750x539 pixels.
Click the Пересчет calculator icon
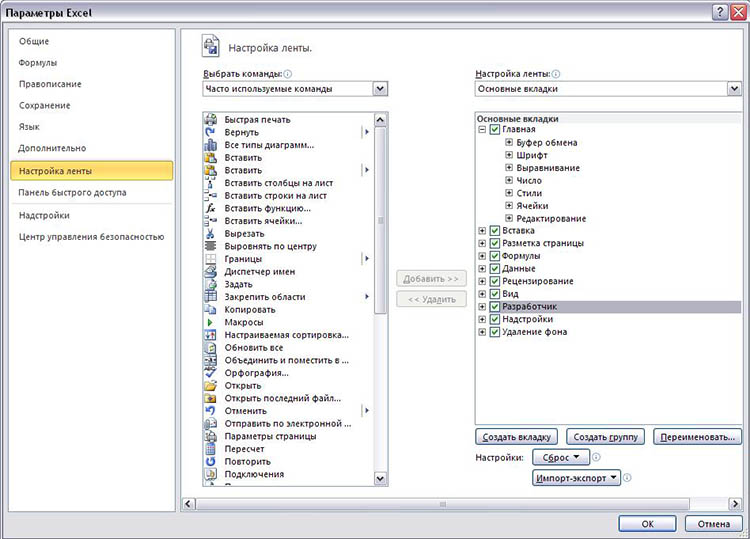click(210, 449)
